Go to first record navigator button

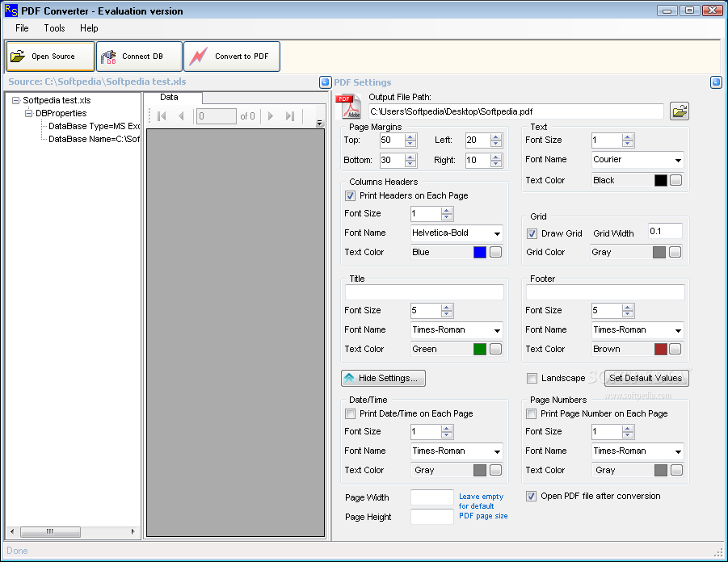pyautogui.click(x=162, y=116)
